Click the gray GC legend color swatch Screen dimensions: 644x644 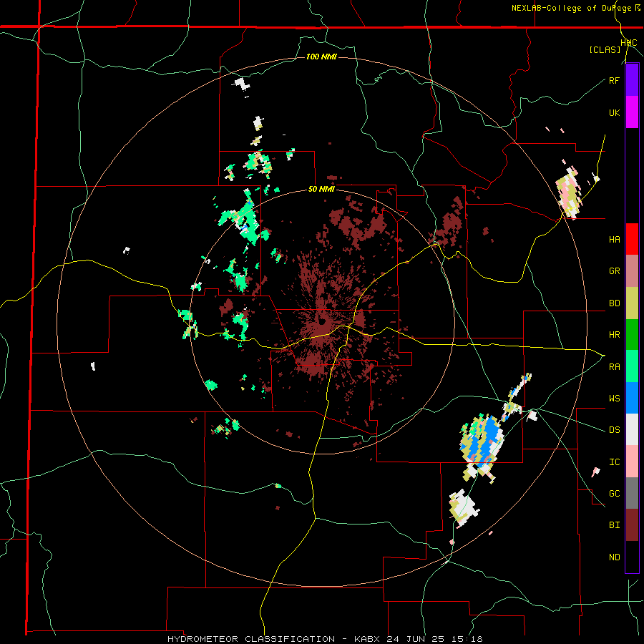pos(632,493)
